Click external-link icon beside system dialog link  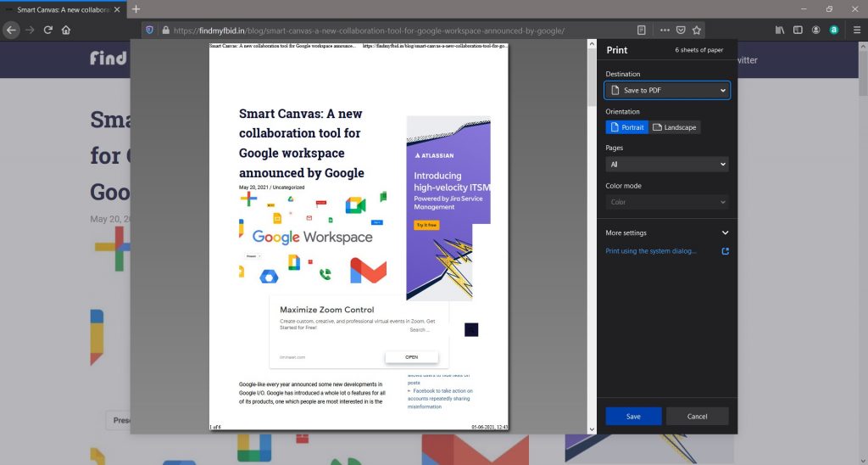point(726,251)
